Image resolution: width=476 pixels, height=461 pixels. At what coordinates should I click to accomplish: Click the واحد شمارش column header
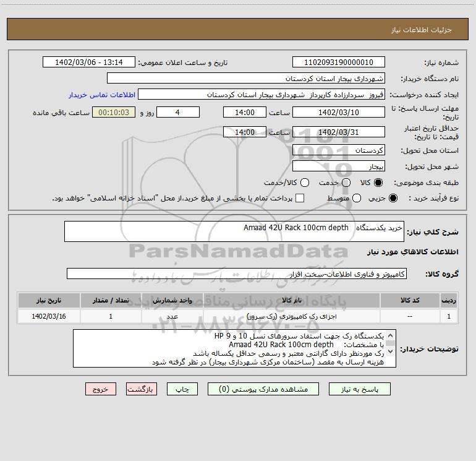point(172,300)
